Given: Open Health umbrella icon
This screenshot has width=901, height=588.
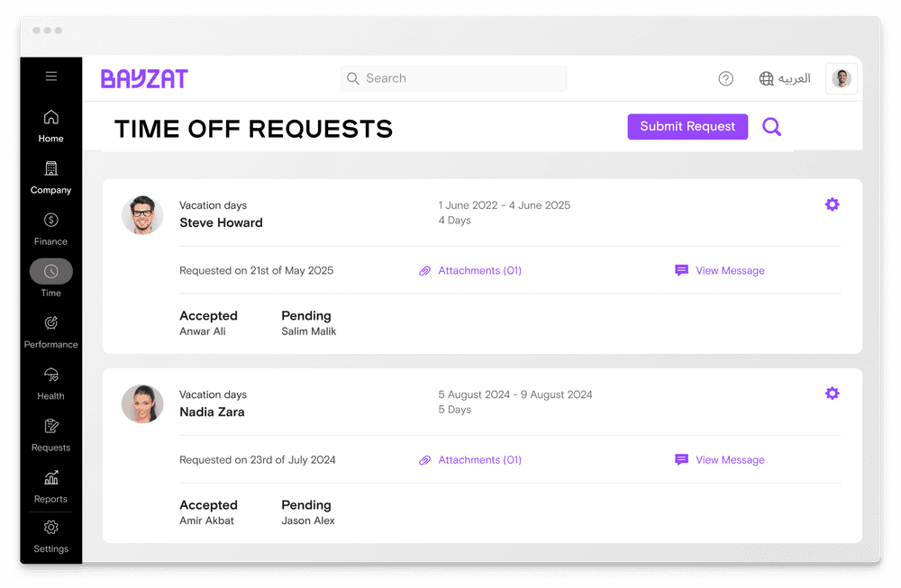Looking at the screenshot, I should [x=51, y=375].
